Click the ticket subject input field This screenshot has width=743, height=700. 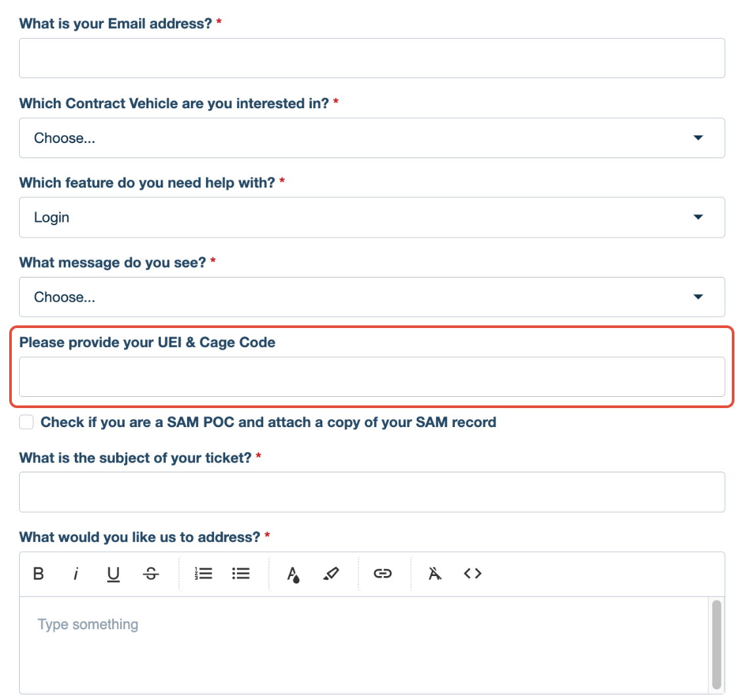371,491
